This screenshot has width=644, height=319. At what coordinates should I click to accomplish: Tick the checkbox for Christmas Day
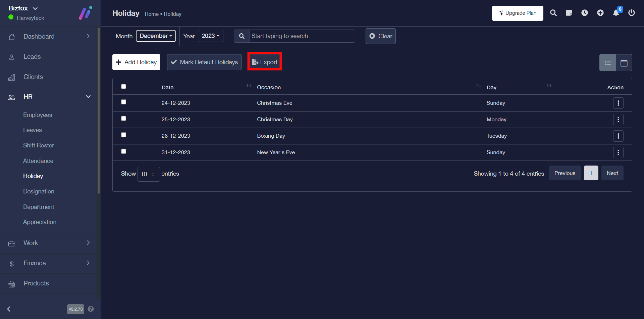pos(124,119)
